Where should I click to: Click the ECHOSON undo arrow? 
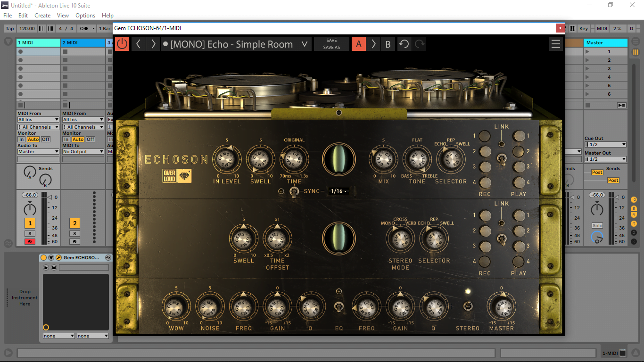[x=404, y=44]
